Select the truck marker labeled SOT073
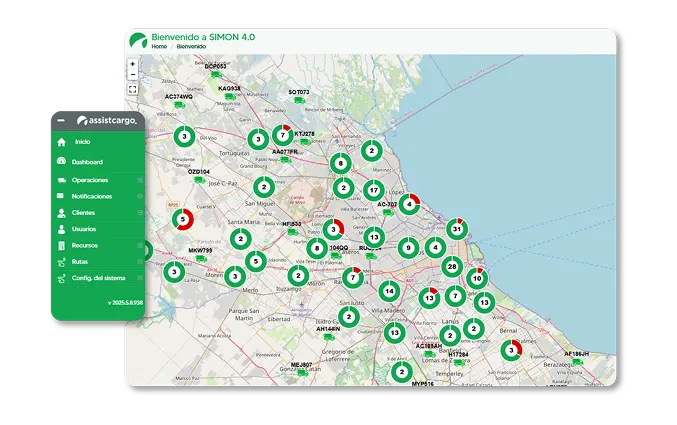The width and height of the screenshot is (677, 425). coord(300,100)
